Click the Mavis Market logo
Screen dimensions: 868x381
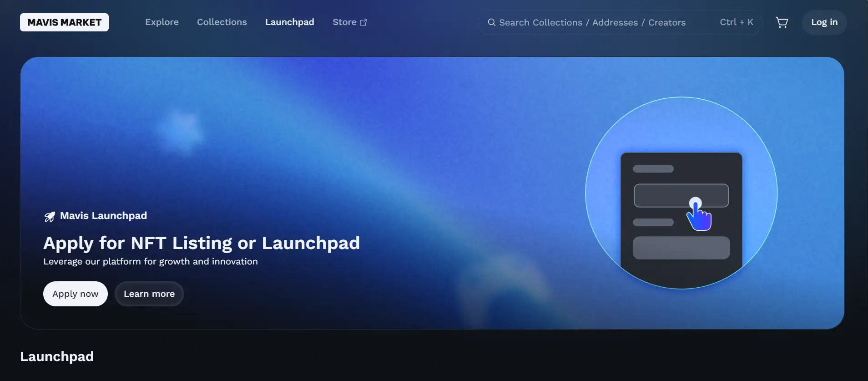64,22
